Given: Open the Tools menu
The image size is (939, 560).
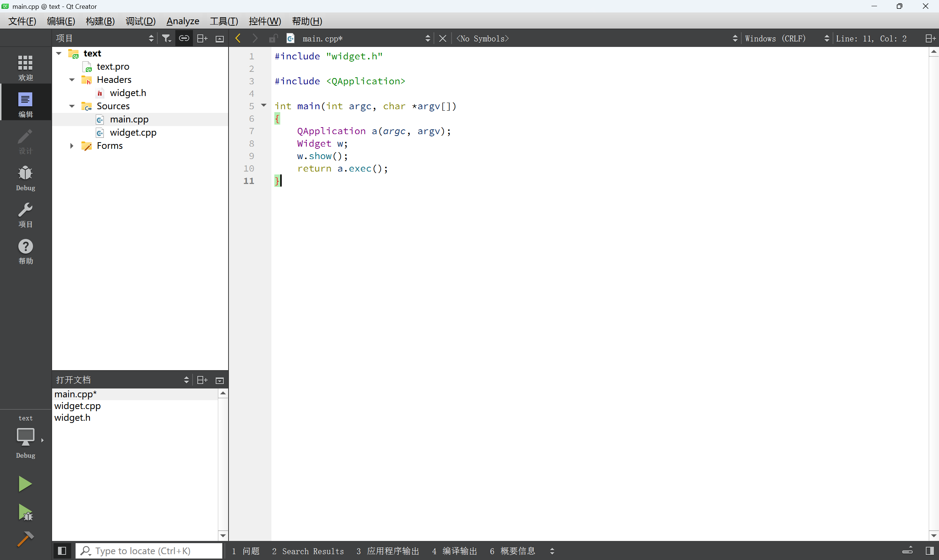Looking at the screenshot, I should (x=224, y=21).
